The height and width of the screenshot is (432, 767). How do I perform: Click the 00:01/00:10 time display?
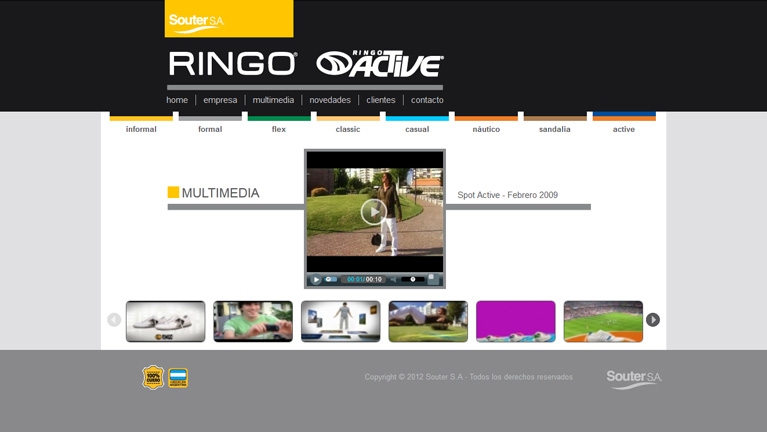364,279
